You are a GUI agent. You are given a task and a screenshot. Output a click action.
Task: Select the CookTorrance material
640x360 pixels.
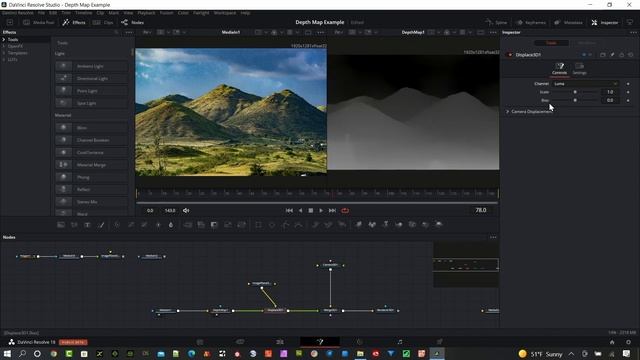pyautogui.click(x=91, y=152)
